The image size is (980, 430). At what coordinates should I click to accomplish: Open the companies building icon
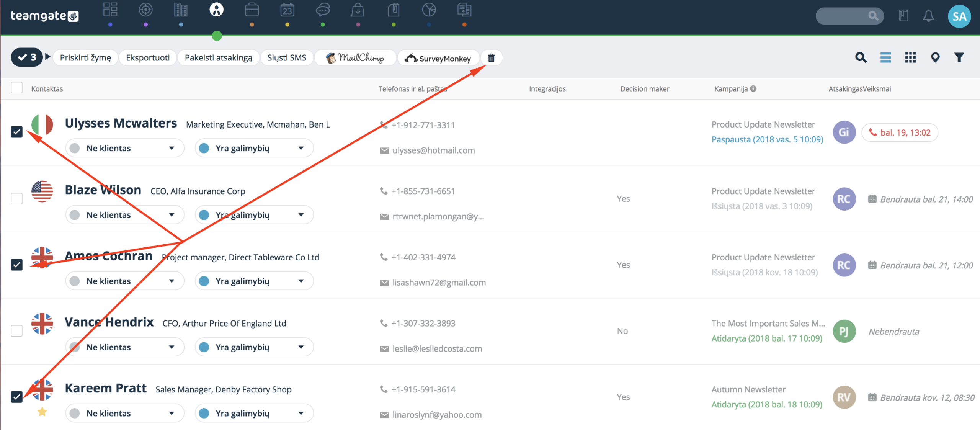(x=181, y=10)
